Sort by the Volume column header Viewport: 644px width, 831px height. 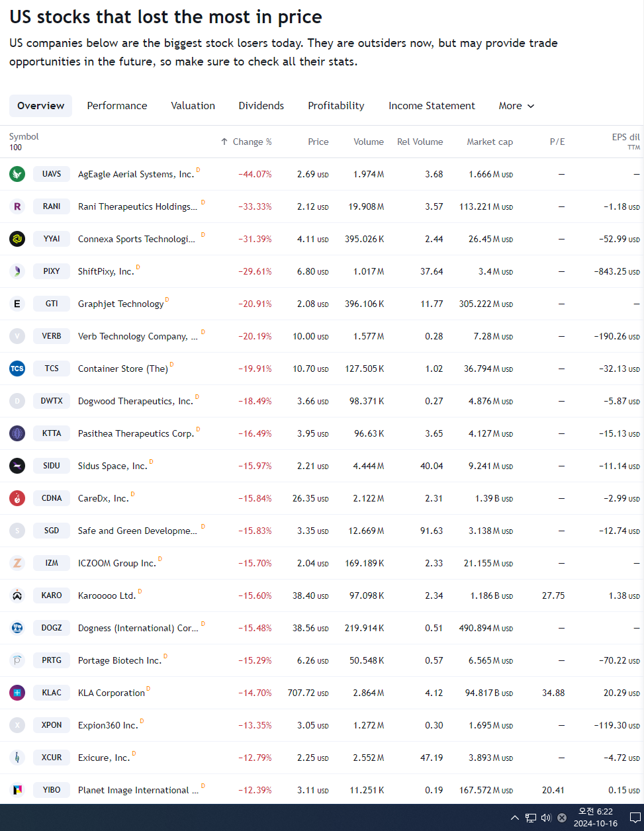pos(369,142)
